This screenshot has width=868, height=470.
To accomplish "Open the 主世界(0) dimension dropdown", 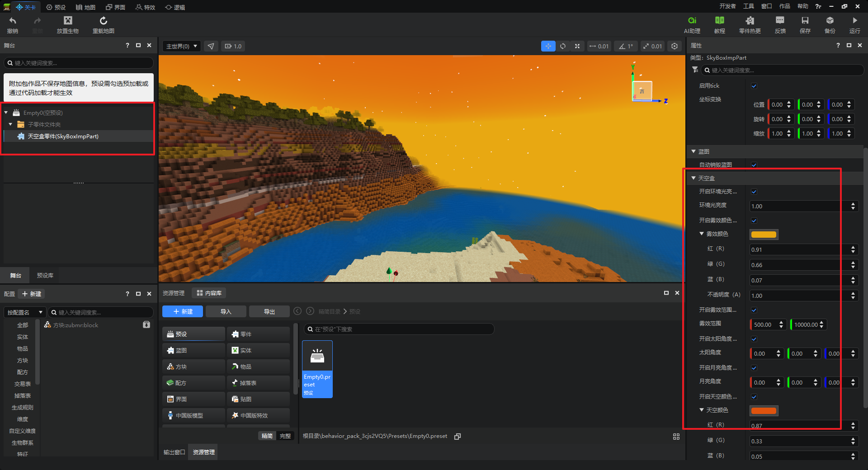I will click(181, 46).
